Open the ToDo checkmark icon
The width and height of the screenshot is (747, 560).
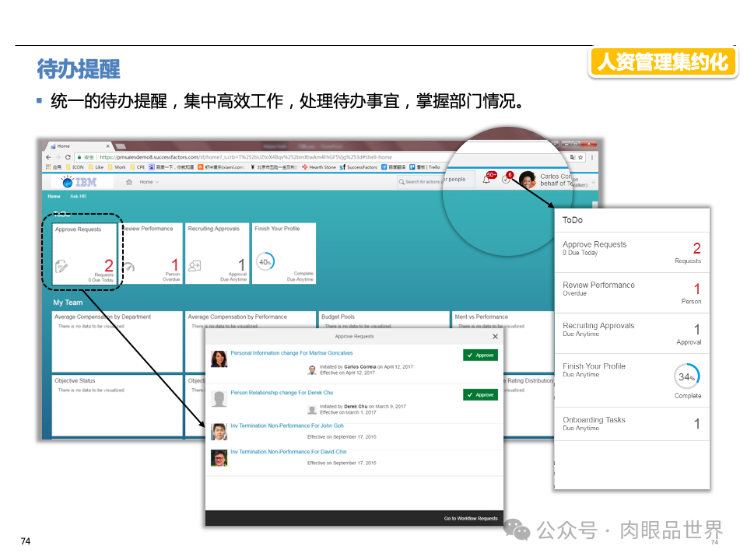506,180
